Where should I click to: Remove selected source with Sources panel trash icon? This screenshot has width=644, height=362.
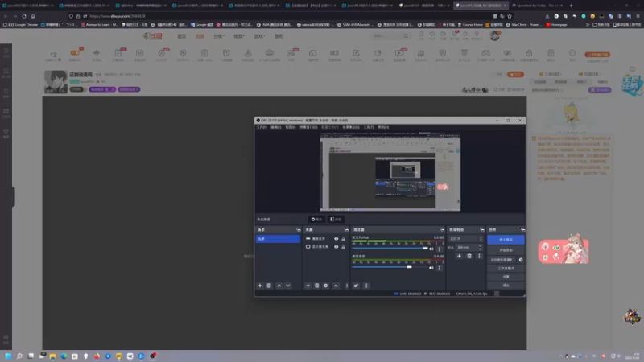tap(316, 286)
